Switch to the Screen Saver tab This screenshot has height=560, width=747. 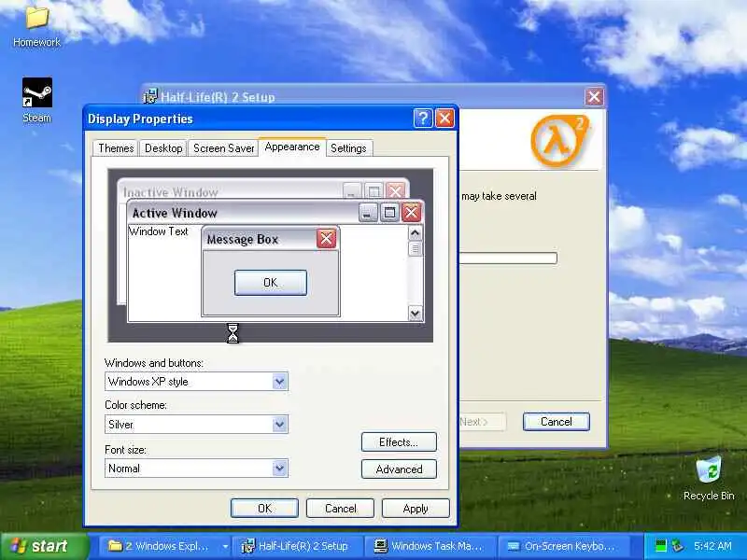click(x=223, y=148)
